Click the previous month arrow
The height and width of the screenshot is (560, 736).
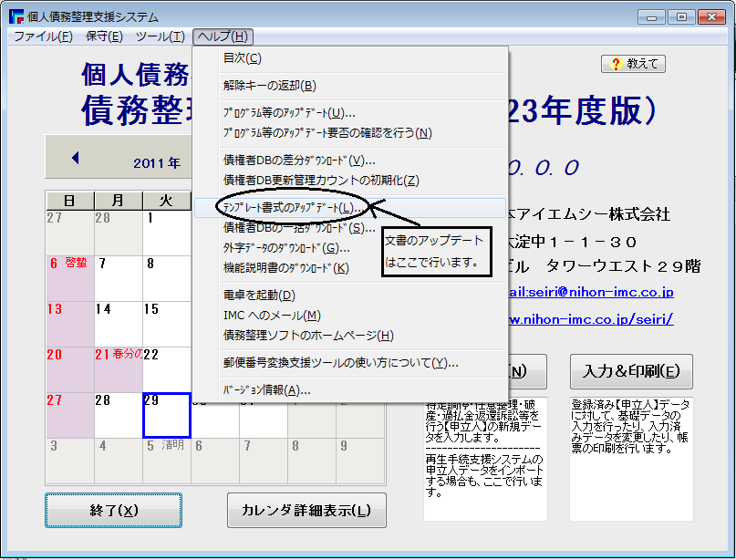point(75,158)
